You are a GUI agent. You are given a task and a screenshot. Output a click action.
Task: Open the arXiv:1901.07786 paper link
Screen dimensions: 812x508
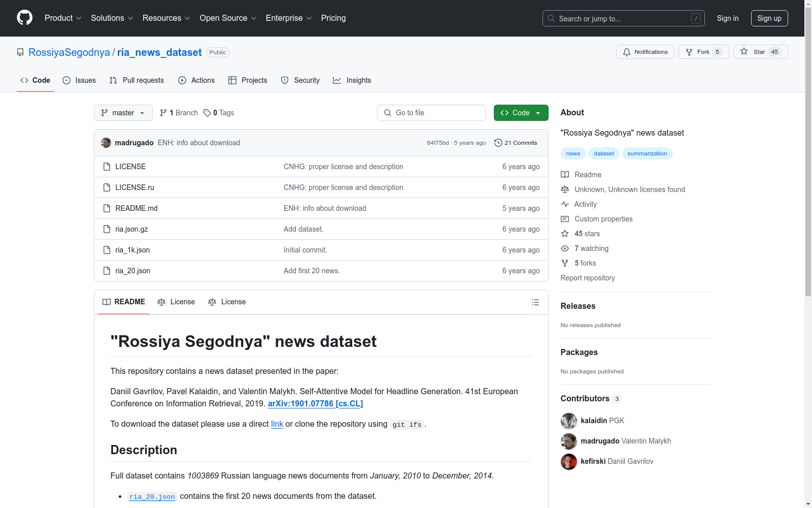pos(315,404)
